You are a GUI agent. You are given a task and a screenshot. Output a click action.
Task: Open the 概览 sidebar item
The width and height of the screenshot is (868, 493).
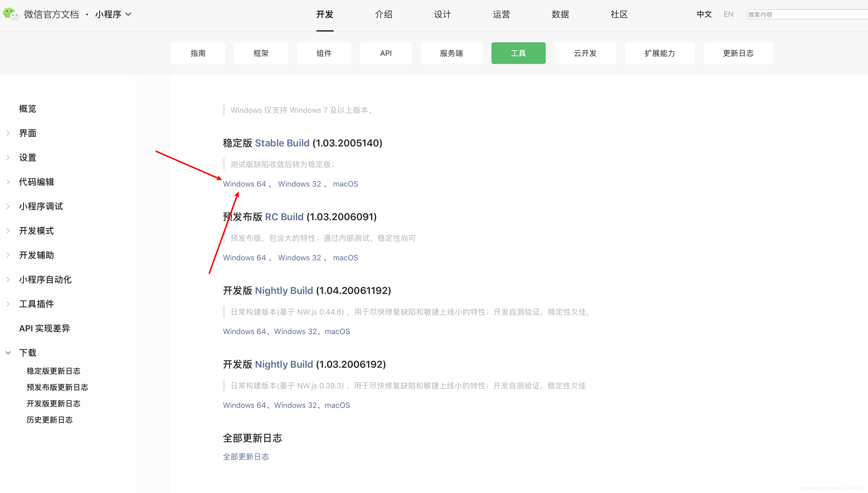point(27,109)
